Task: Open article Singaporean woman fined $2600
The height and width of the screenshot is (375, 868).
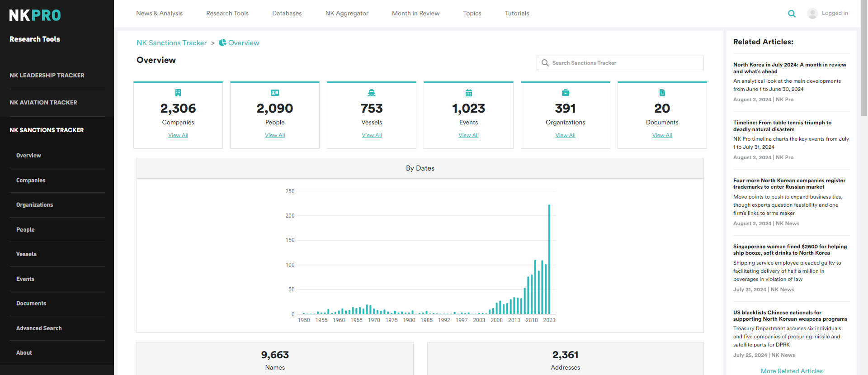Action: click(790, 250)
